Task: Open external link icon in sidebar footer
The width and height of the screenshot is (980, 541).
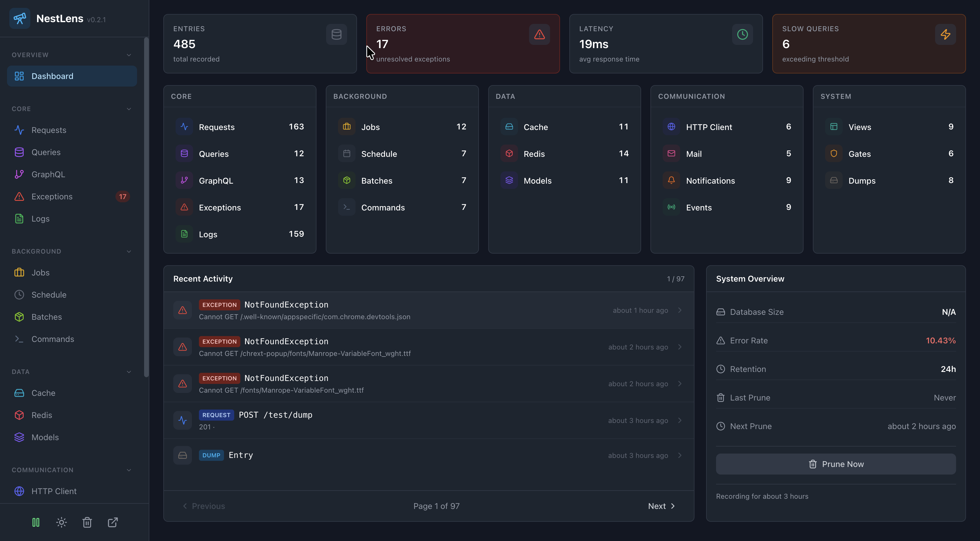Action: tap(113, 522)
